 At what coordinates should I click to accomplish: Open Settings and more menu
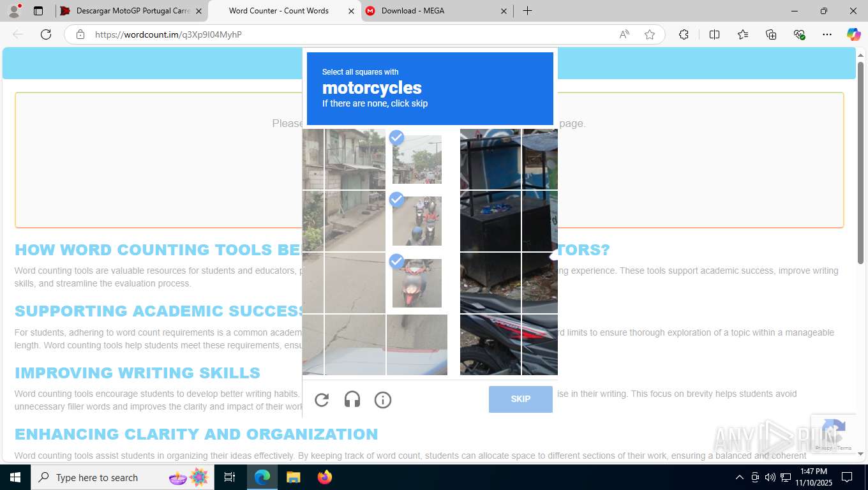click(827, 34)
